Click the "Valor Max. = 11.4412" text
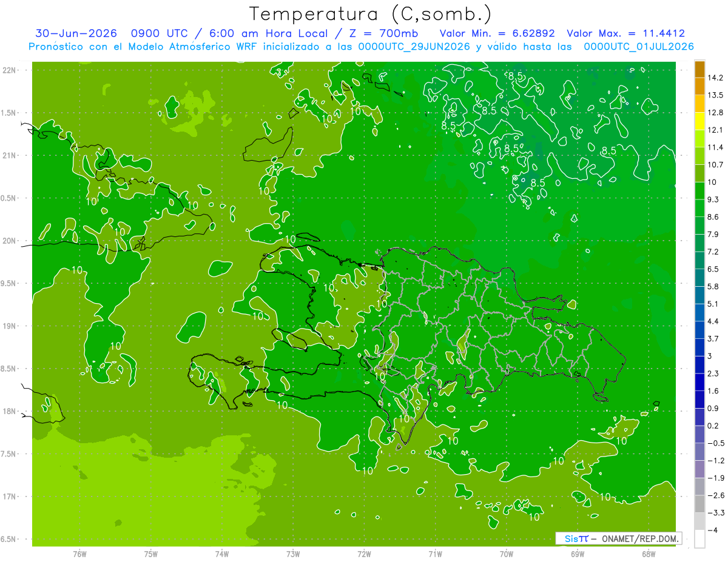 pyautogui.click(x=625, y=33)
